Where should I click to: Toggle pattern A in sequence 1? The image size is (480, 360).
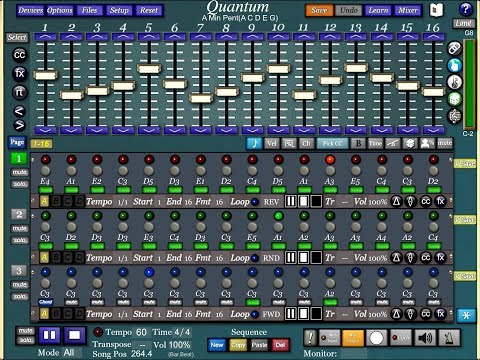coord(44,201)
